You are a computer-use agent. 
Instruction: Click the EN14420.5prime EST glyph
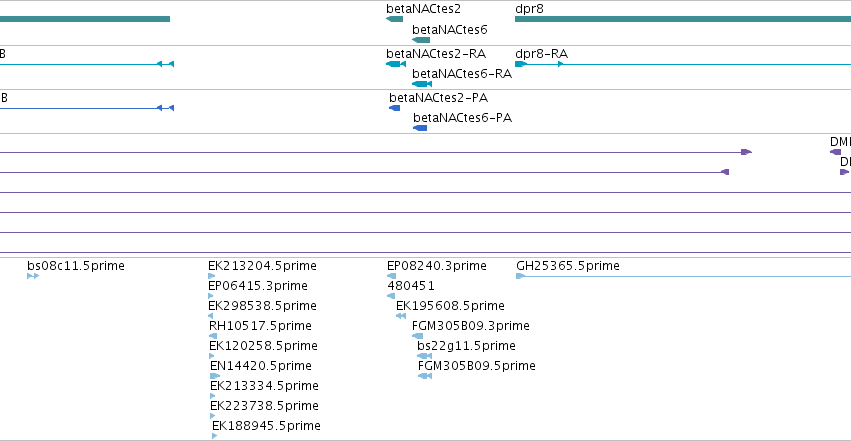coord(215,376)
